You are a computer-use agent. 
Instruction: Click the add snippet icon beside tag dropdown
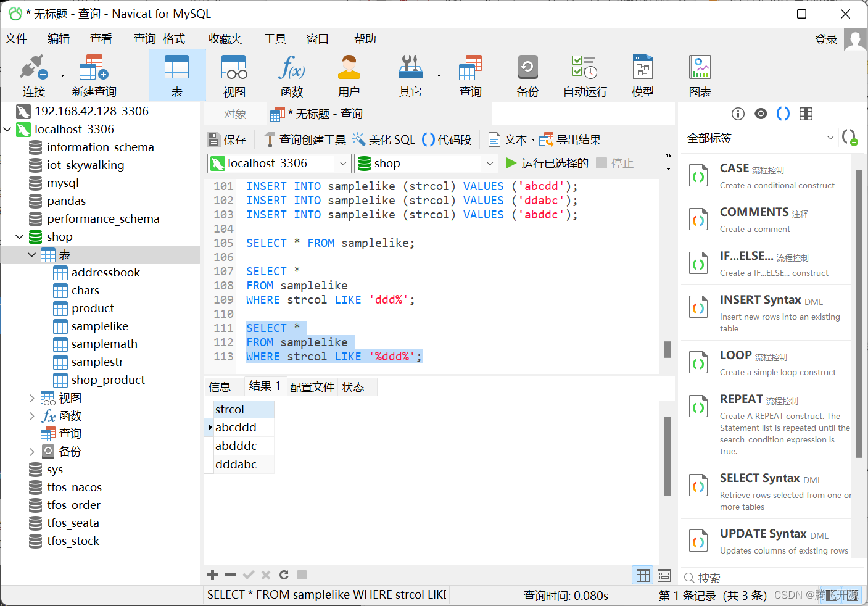[849, 138]
